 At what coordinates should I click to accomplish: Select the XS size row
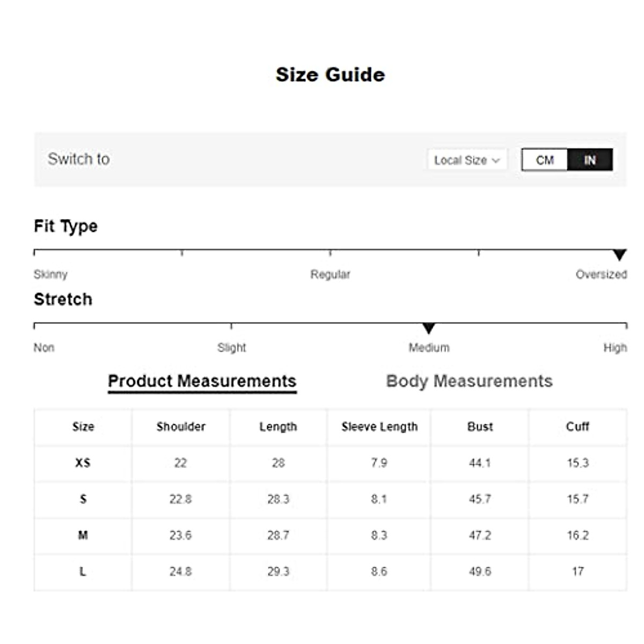[x=83, y=463]
